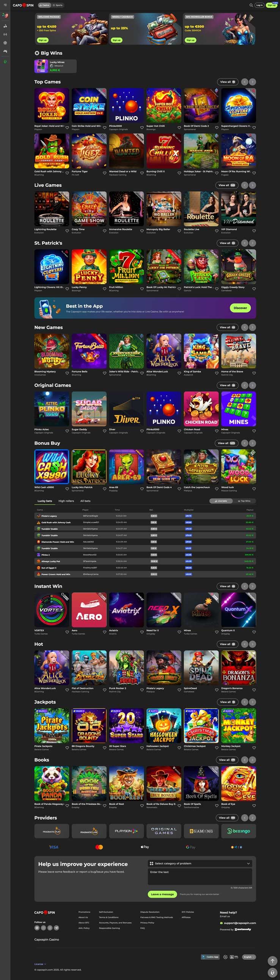Click previous arrow in Live Games carousel
Viewport: 280px width, 980px height.
pyautogui.click(x=245, y=185)
